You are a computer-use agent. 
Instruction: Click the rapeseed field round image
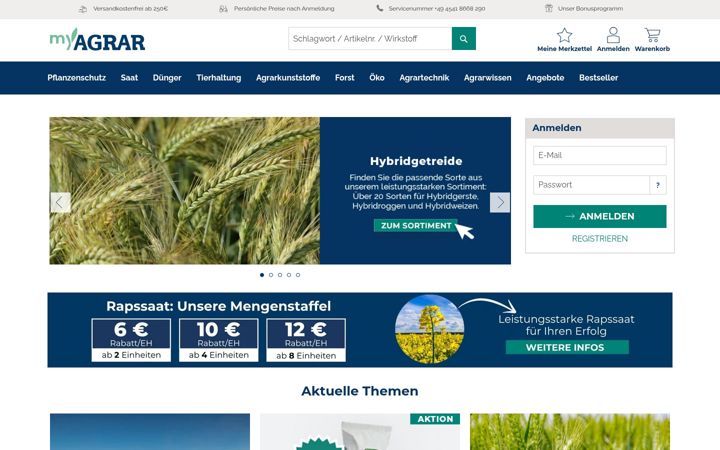coord(429,329)
